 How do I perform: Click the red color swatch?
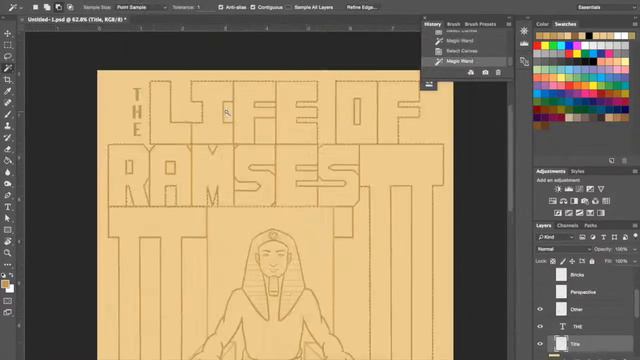pyautogui.click(x=537, y=45)
